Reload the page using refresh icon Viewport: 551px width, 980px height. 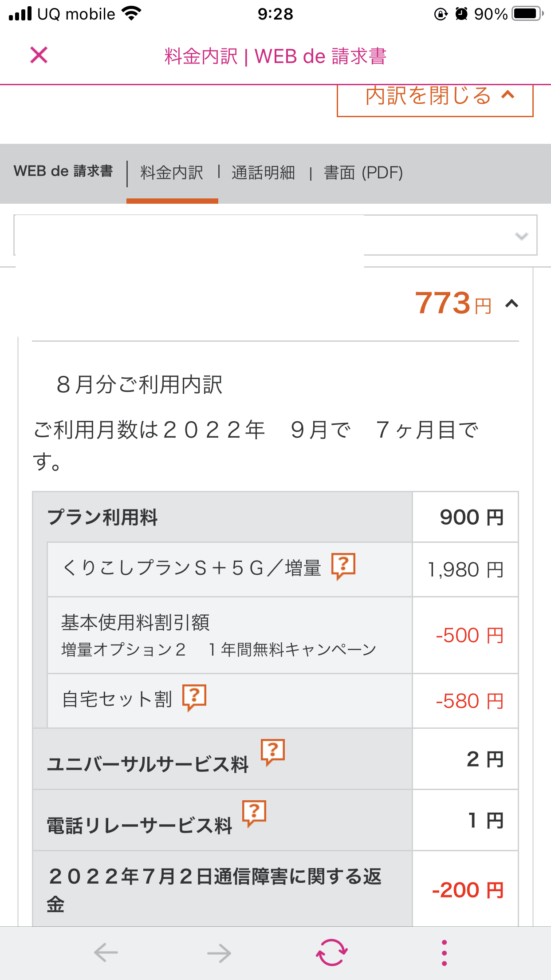pyautogui.click(x=331, y=952)
